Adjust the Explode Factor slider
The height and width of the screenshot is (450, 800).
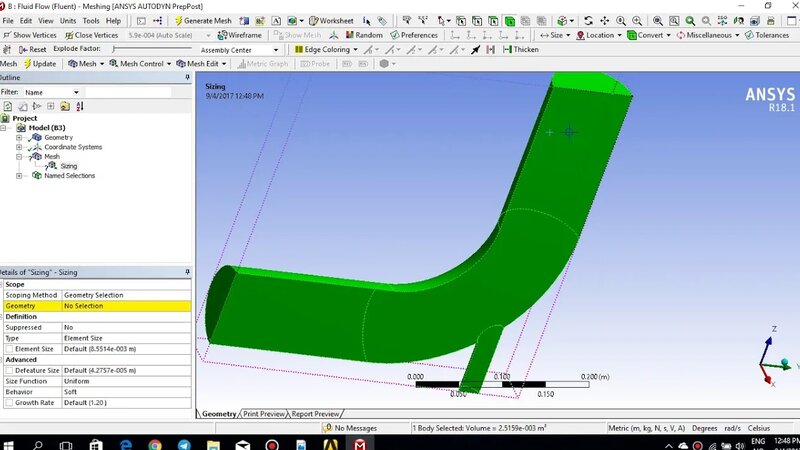point(152,49)
